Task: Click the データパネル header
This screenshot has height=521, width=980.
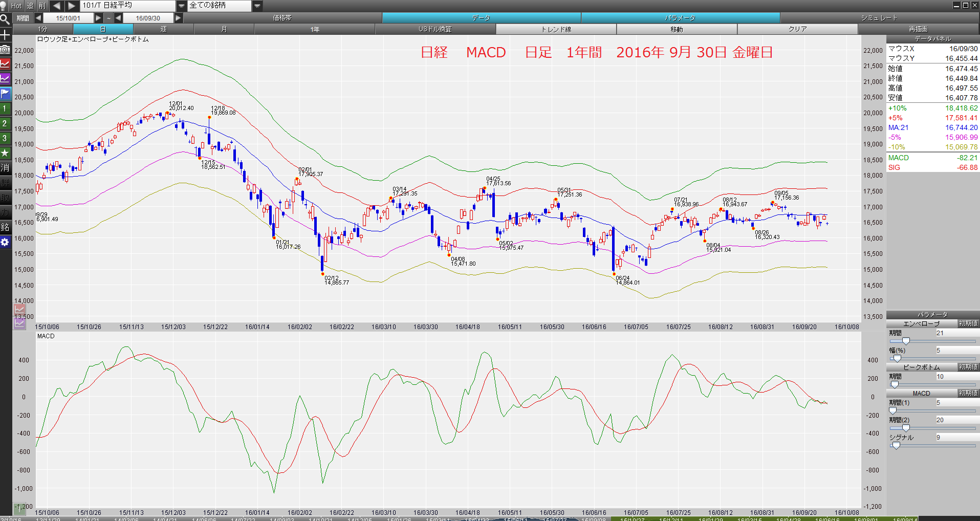Action: (x=933, y=39)
